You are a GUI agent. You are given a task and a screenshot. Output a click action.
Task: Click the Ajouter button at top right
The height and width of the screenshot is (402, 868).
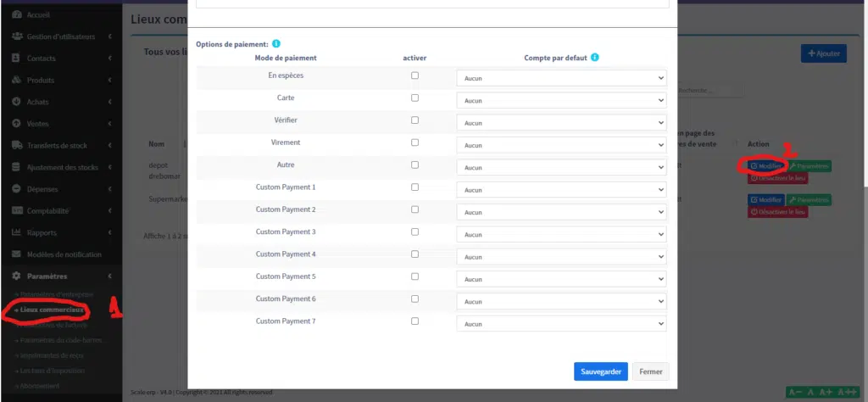(823, 53)
